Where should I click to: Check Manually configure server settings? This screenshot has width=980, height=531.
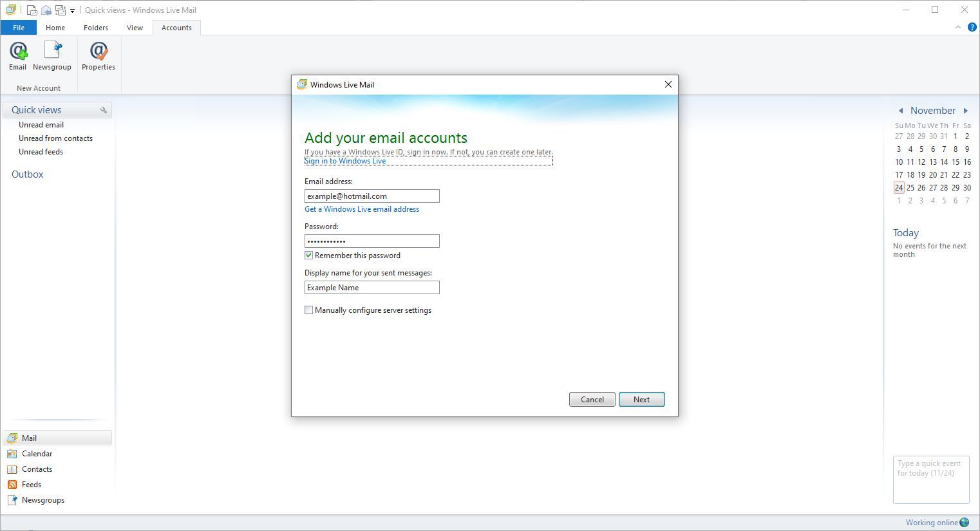click(x=309, y=310)
